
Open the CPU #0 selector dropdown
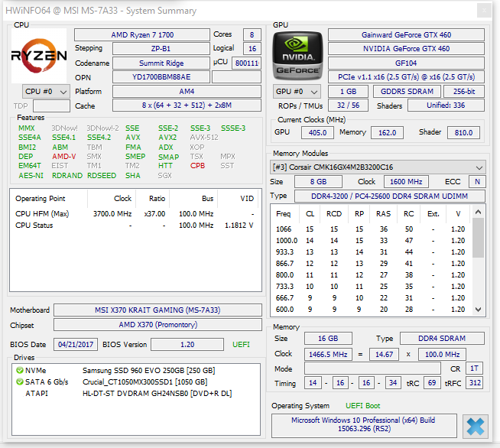point(46,92)
